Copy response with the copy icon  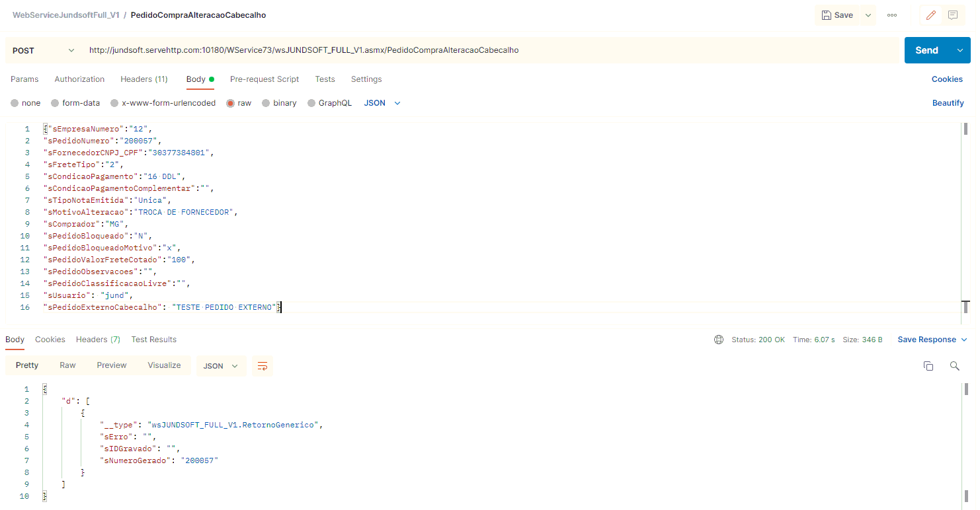(x=928, y=366)
